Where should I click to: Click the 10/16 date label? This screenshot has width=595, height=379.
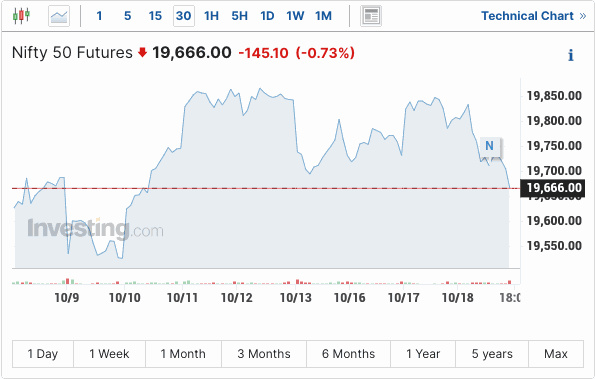coord(349,297)
